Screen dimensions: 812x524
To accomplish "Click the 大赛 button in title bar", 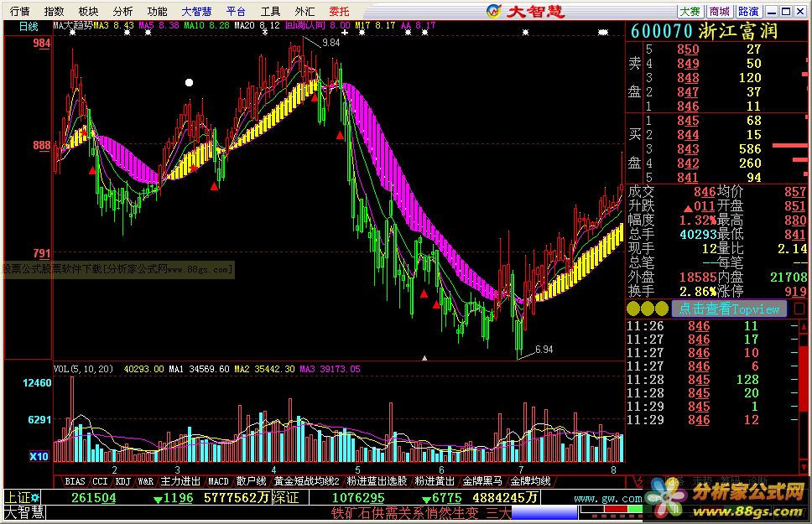I will click(690, 12).
